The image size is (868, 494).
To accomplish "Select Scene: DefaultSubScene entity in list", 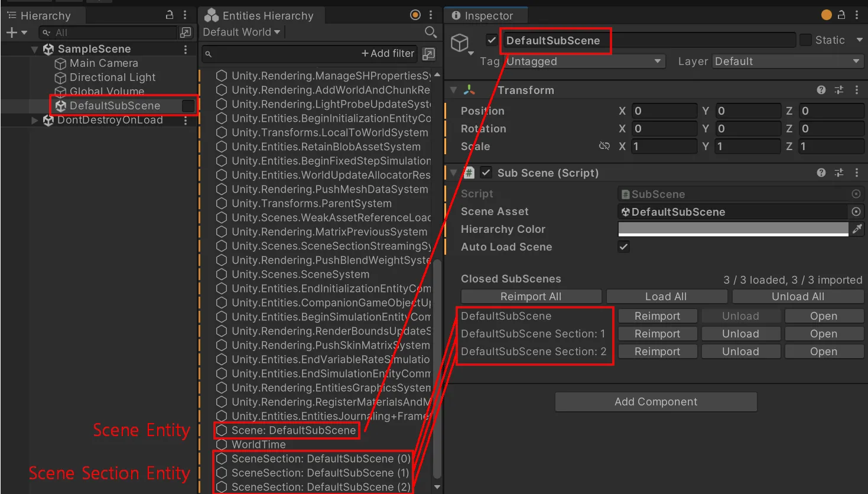I will click(x=293, y=430).
